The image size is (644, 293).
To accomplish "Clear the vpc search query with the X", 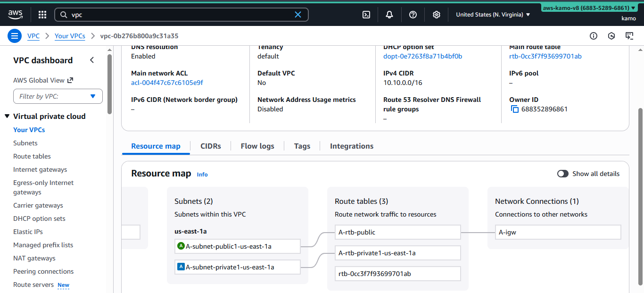I will click(x=297, y=15).
